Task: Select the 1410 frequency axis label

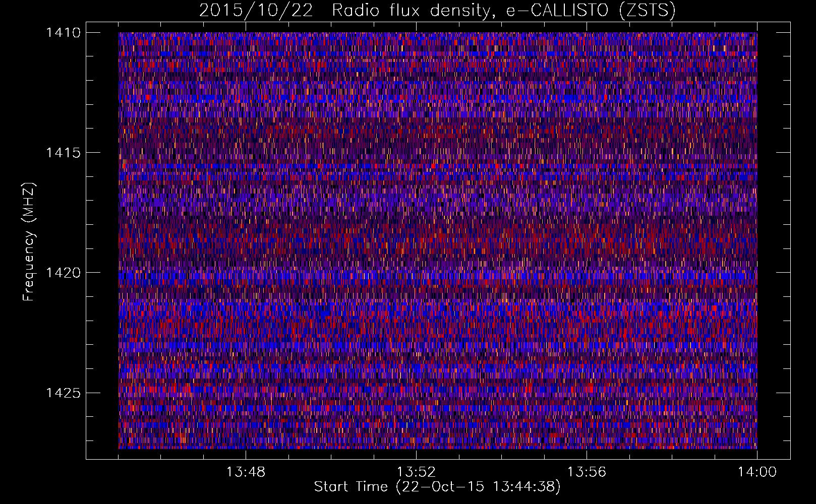Action: tap(63, 33)
